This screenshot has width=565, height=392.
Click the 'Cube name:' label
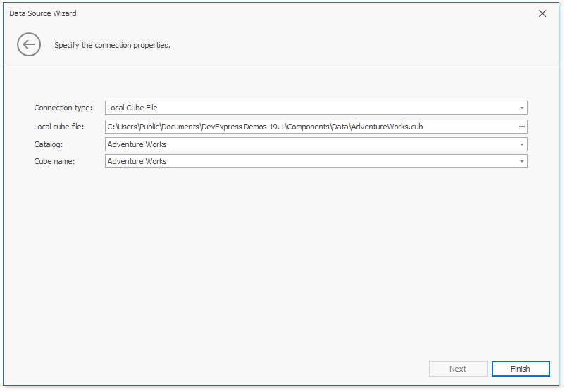[x=54, y=161]
